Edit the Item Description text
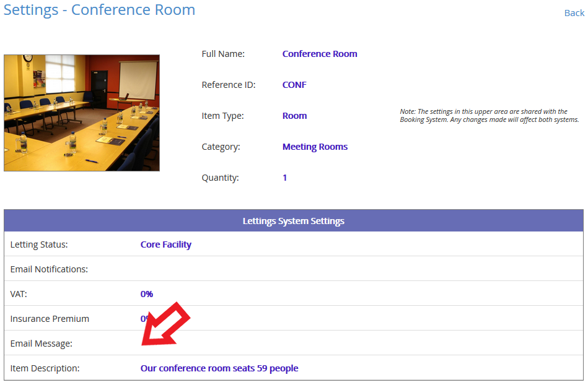588x385 pixels. 219,368
